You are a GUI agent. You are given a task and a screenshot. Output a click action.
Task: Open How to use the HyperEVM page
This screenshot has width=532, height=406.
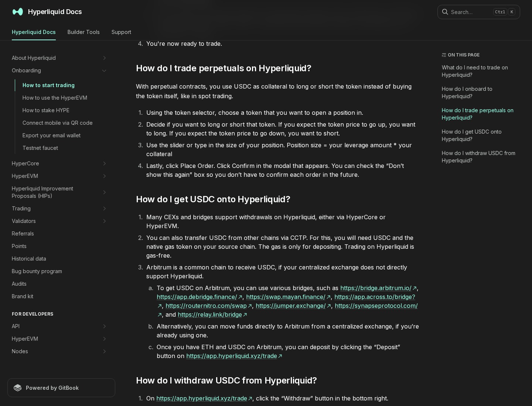(x=55, y=98)
